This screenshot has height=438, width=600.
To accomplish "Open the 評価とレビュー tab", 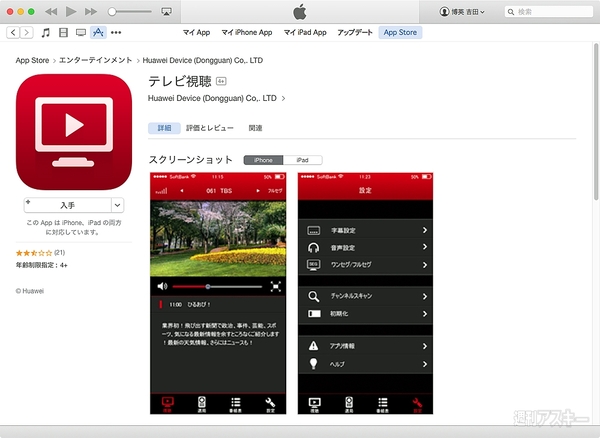I will 210,128.
